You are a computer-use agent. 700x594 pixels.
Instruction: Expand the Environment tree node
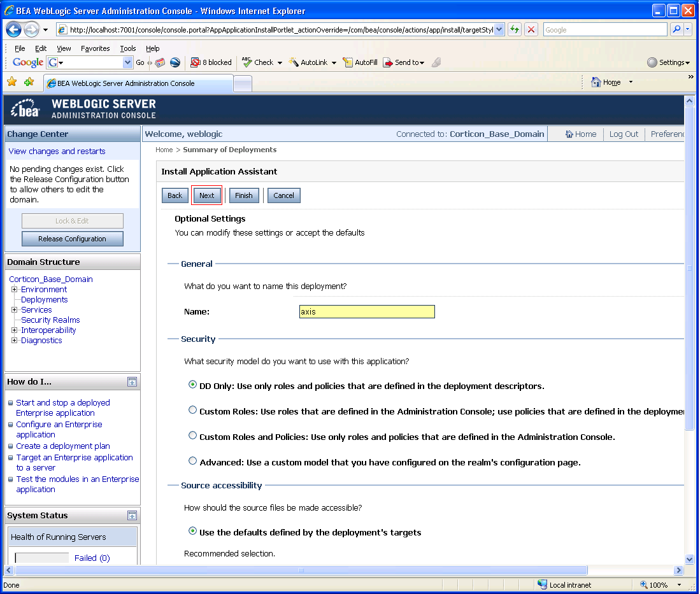(x=14, y=289)
